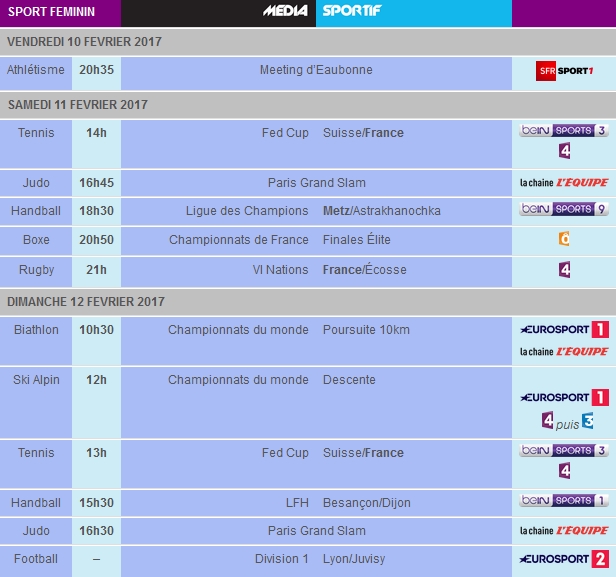Click la chaine L'Equipe logo in Biathlon row
The height and width of the screenshot is (577, 616).
coord(564,352)
